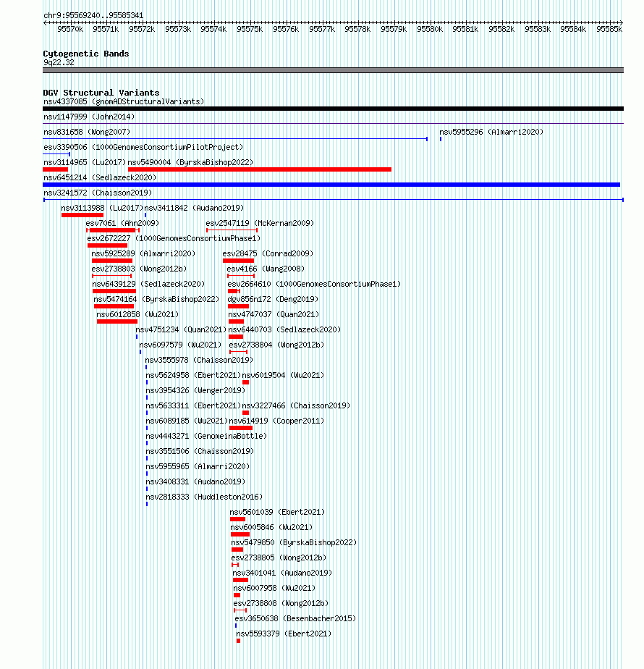
Task: Click the 95570k ruler position label
Action: pos(70,30)
